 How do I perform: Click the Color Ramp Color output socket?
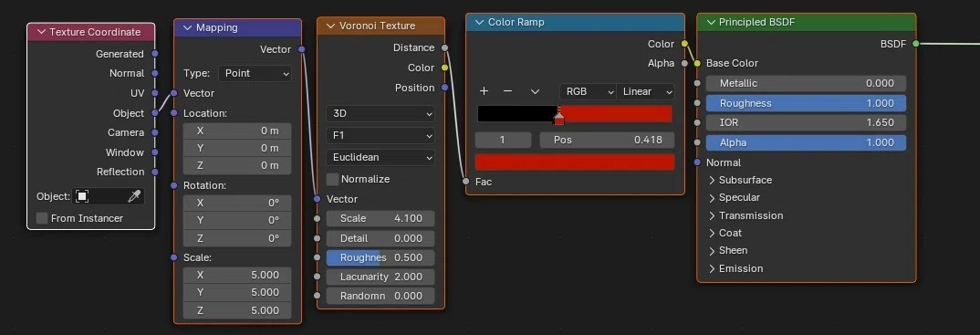684,44
